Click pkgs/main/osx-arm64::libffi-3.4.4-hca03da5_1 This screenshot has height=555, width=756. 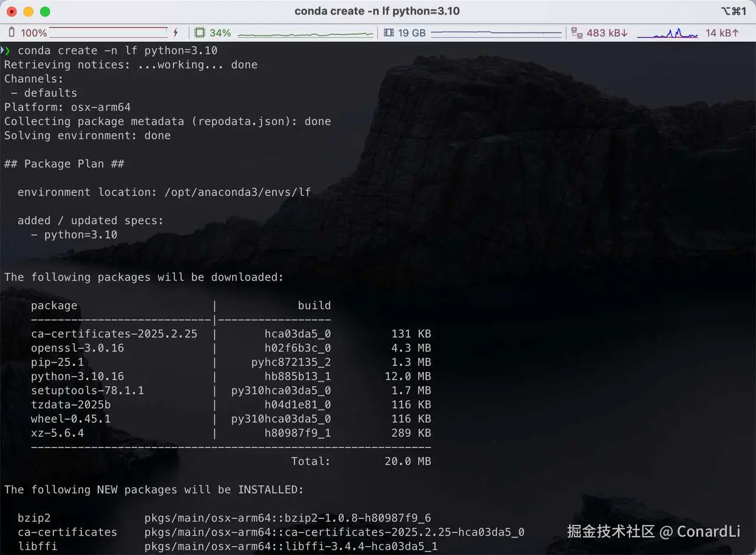[x=291, y=547]
